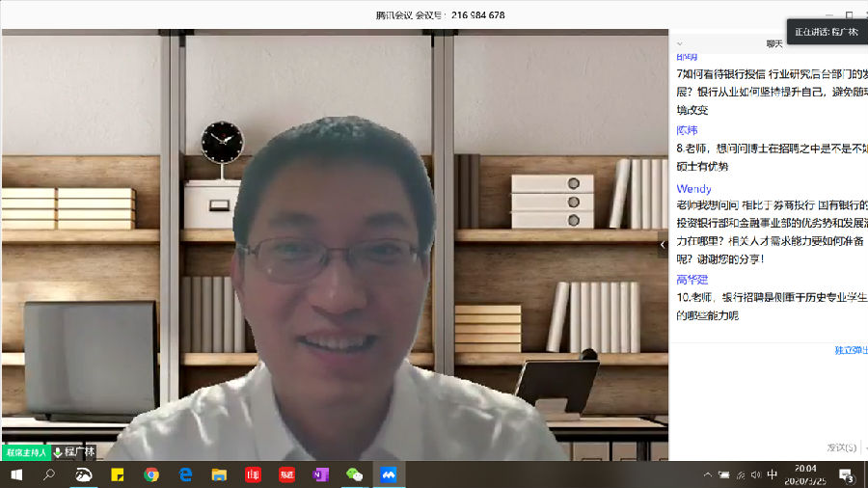Screen dimensions: 868x488
Task: Click the microphone icon beside 程广林
Action: [x=58, y=452]
